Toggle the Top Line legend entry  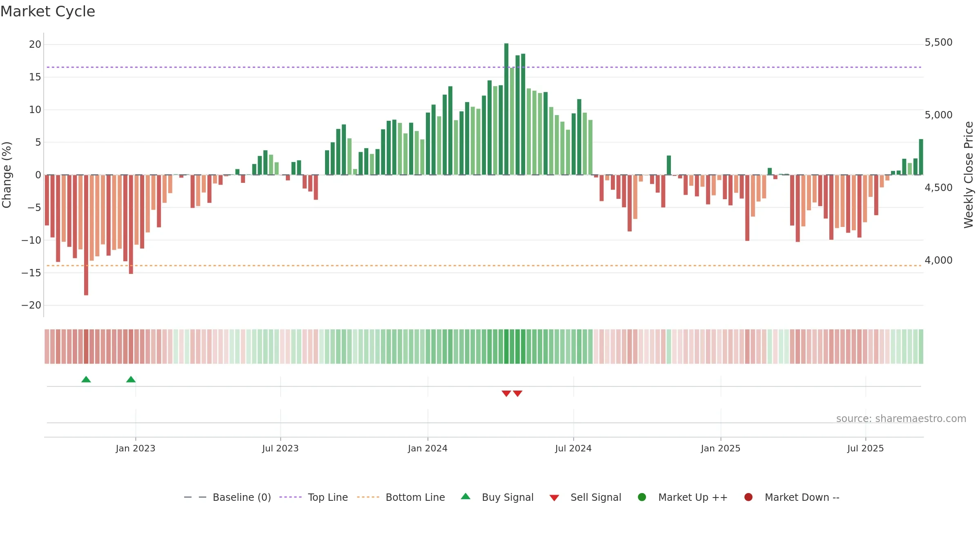(314, 497)
